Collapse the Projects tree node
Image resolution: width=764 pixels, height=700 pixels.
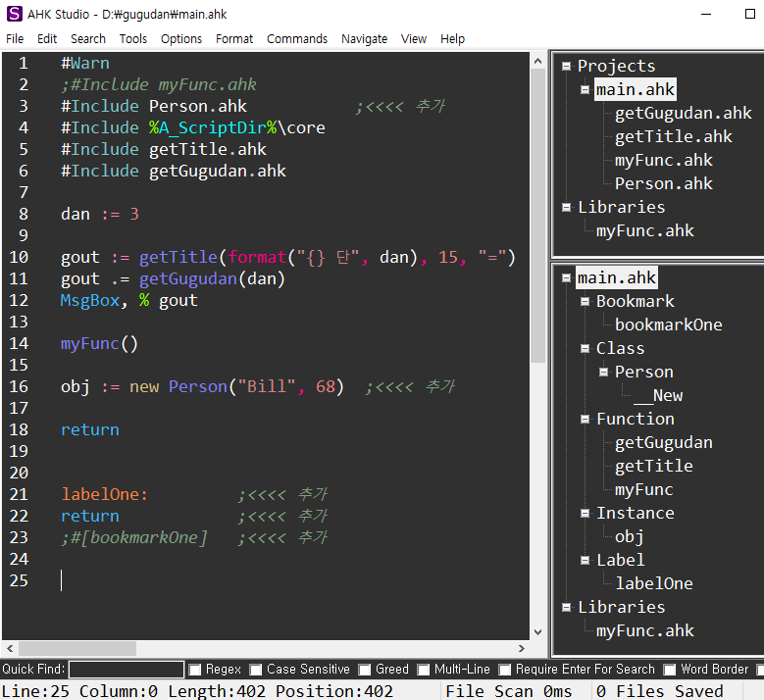pyautogui.click(x=567, y=66)
